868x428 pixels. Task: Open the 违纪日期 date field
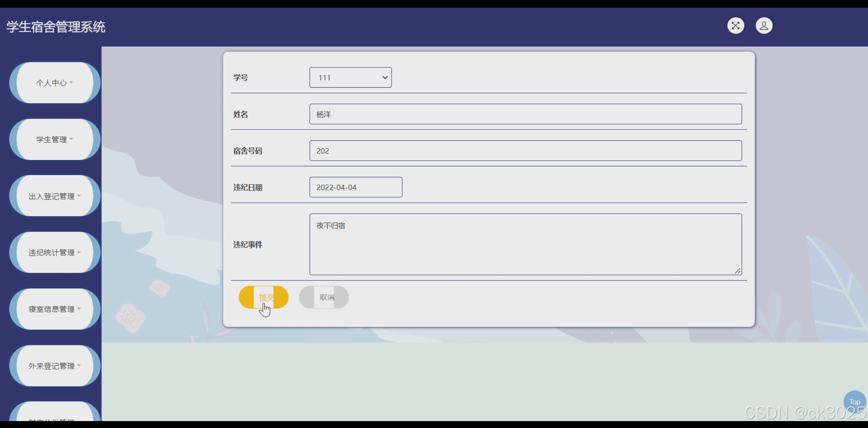coord(355,187)
